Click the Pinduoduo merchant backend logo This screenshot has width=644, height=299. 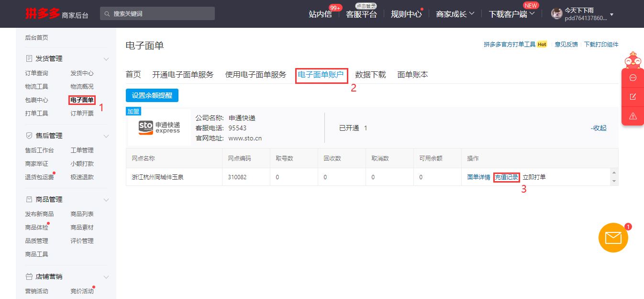tap(57, 14)
